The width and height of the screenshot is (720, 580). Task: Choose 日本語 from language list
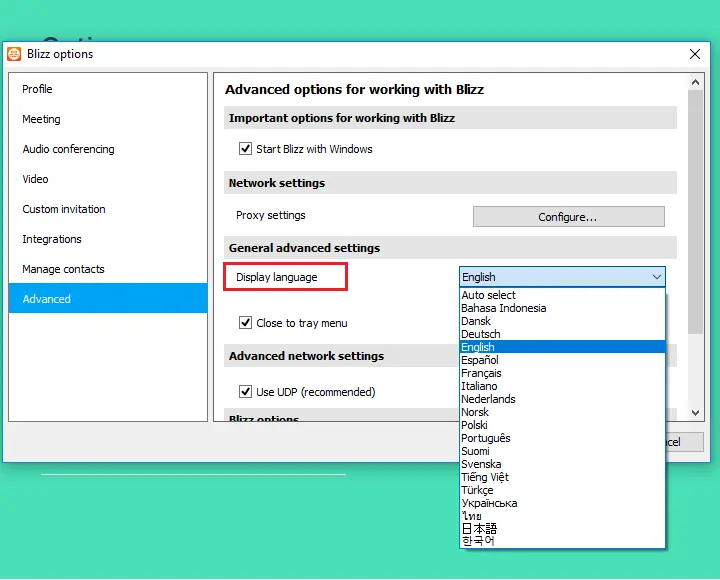pos(562,529)
